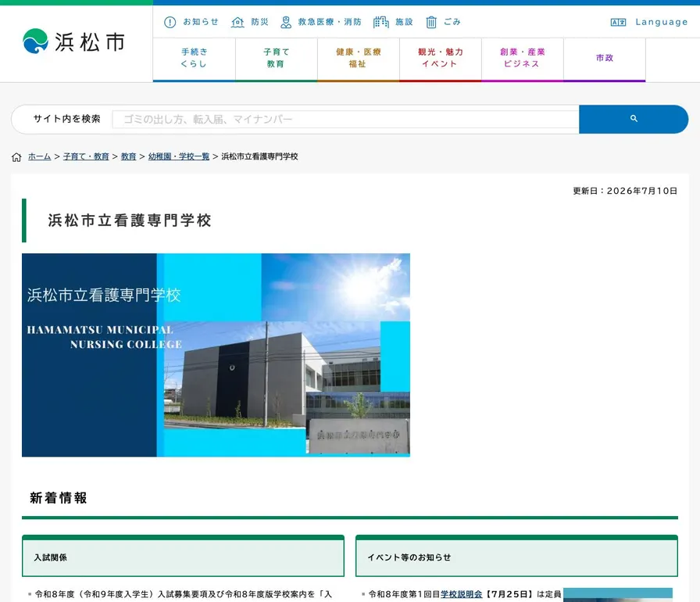Open the 救急医療・消防 link

click(330, 22)
